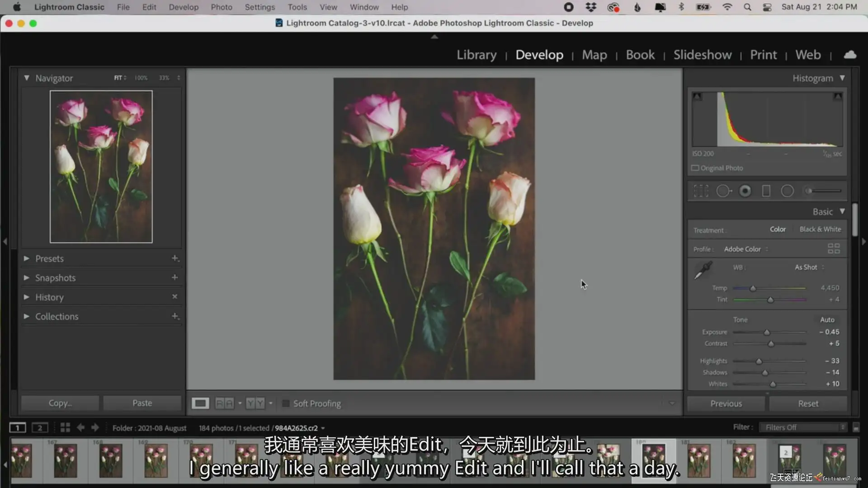The image size is (868, 488).
Task: Enable the Soft Proofing checkbox
Action: (286, 404)
